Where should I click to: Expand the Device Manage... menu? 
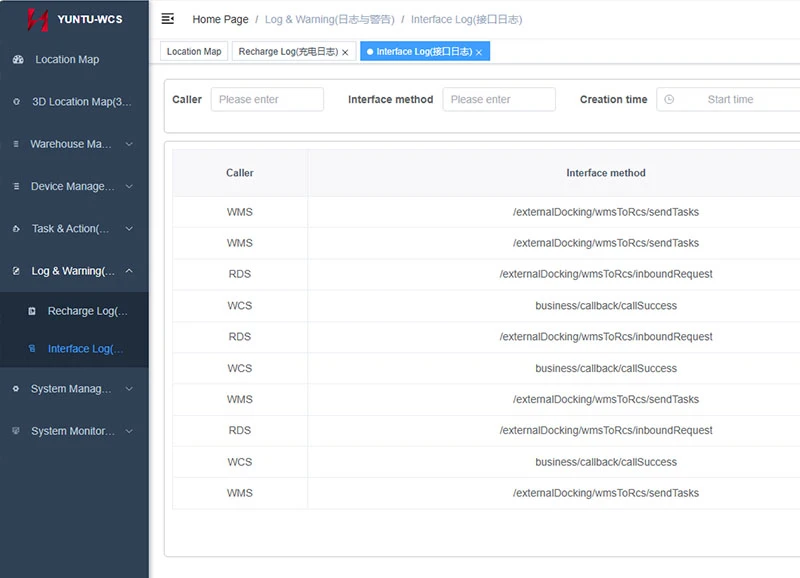[74, 186]
